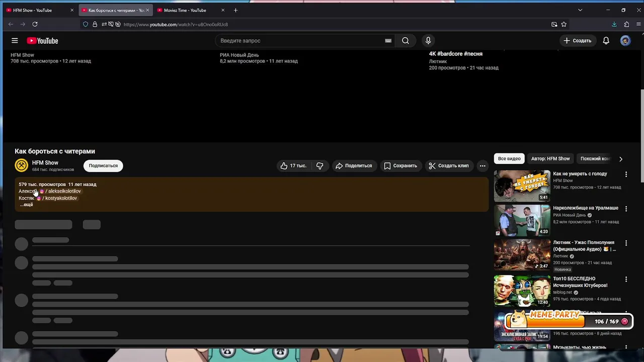
Task: Select the 'Все видео' filter chip
Action: [x=509, y=159]
